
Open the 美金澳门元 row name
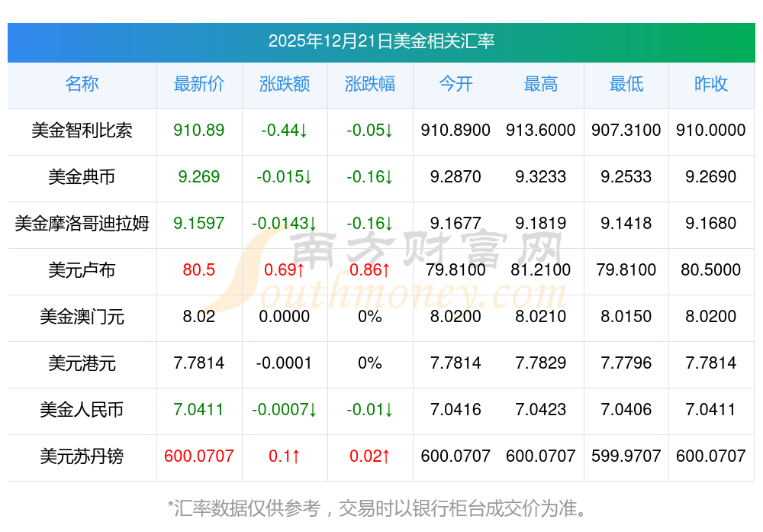pyautogui.click(x=82, y=317)
